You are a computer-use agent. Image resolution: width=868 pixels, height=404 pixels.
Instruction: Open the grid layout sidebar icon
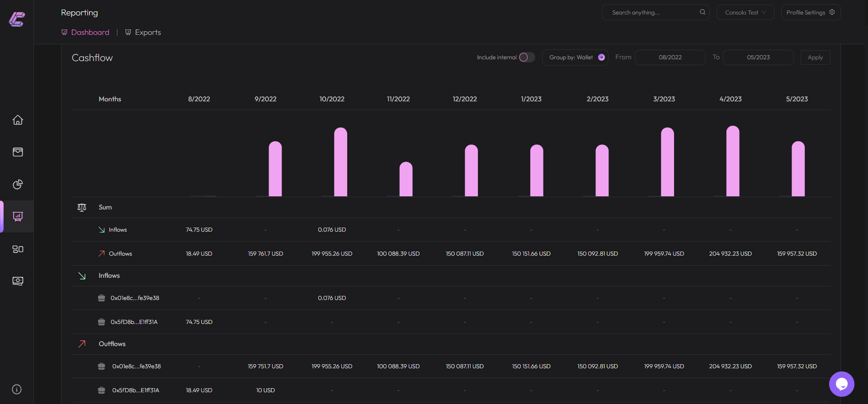18,249
